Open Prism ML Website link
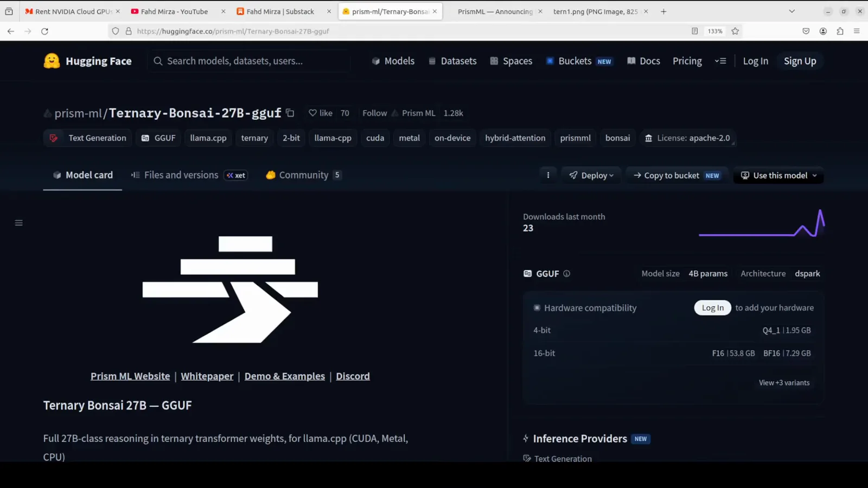 (130, 376)
